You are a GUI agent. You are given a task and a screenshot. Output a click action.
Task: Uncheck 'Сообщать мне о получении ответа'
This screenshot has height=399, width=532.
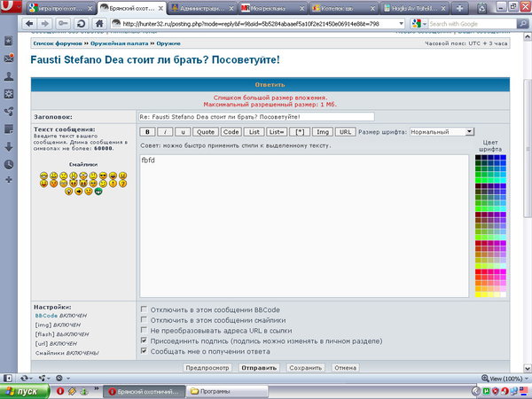pos(144,351)
